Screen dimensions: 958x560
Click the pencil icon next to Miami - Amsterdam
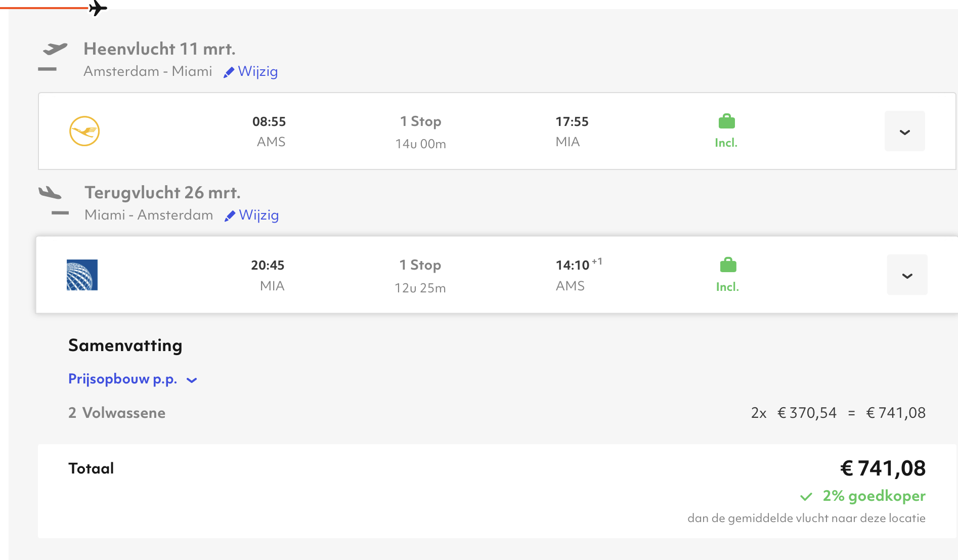click(230, 216)
